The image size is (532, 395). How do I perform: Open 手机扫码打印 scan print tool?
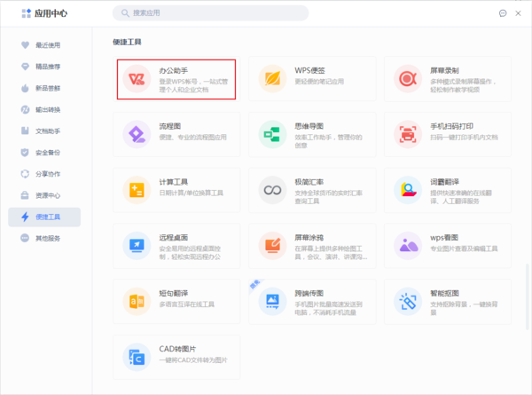408,134
